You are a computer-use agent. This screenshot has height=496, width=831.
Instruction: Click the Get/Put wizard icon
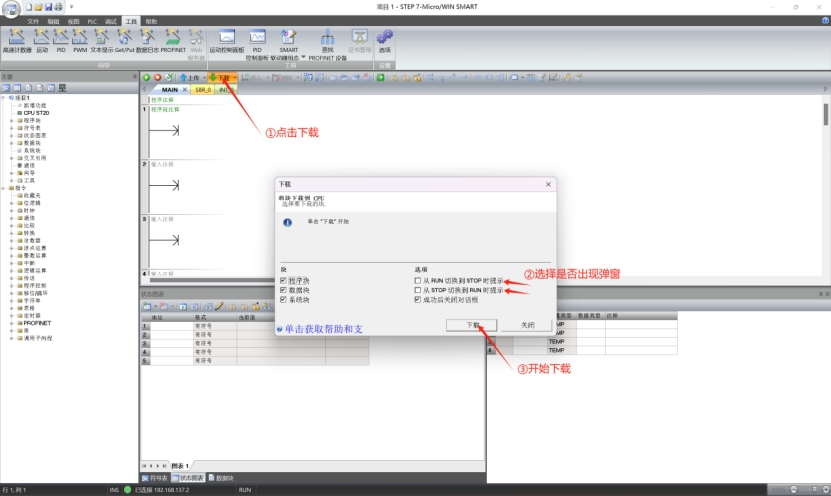click(x=125, y=39)
